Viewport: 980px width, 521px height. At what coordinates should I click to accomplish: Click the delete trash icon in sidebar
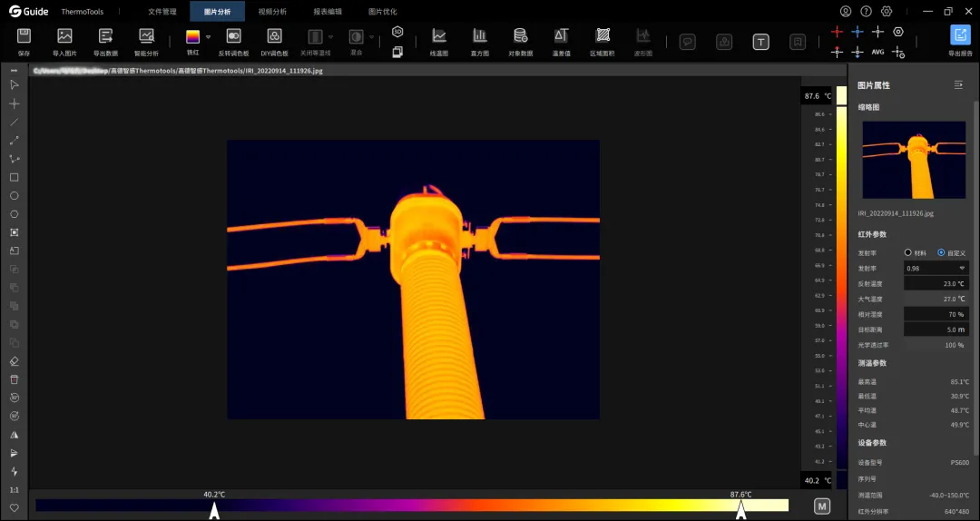click(x=15, y=379)
